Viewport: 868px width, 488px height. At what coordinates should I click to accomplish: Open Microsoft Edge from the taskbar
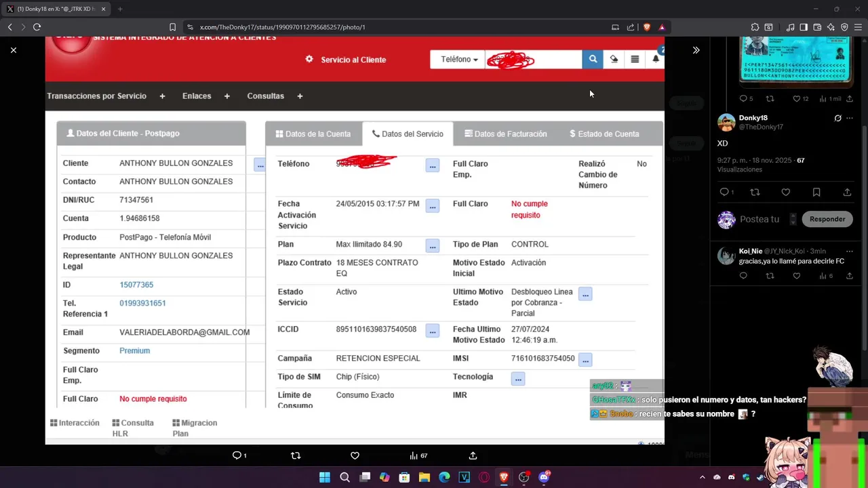coord(444,477)
